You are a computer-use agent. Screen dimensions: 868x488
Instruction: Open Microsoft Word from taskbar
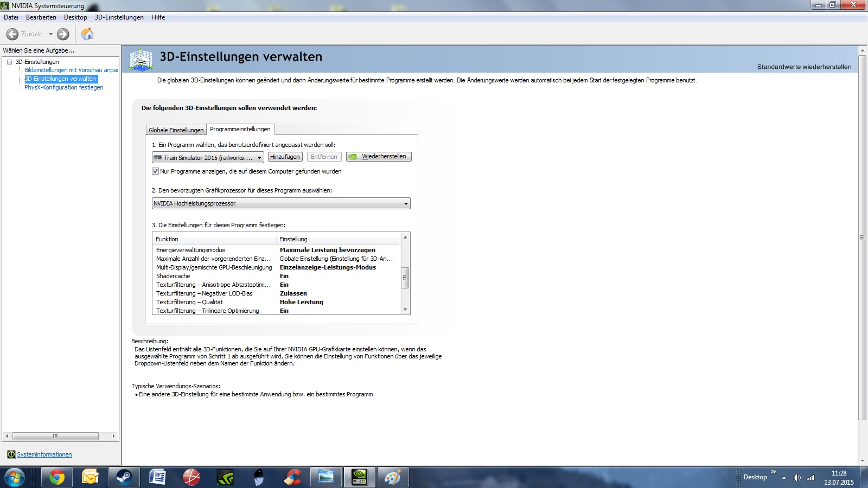click(157, 477)
